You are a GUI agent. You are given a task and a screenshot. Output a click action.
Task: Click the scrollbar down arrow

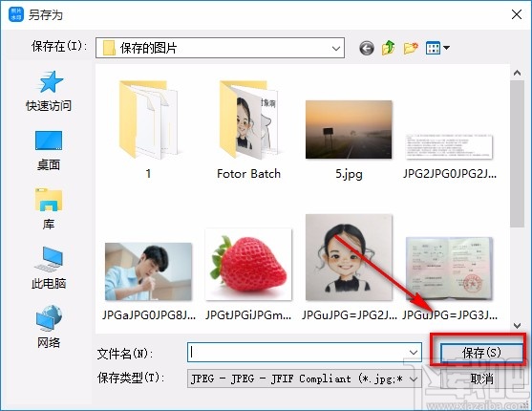coord(517,326)
